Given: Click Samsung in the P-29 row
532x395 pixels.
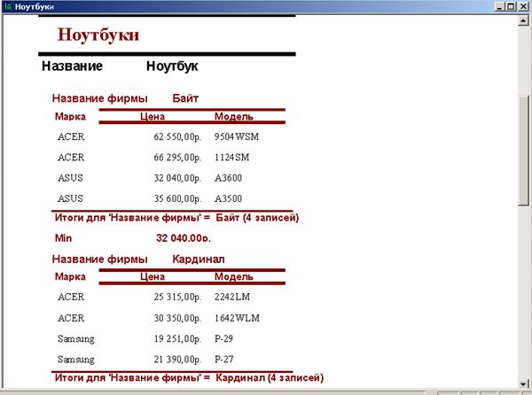Looking at the screenshot, I should tap(76, 339).
